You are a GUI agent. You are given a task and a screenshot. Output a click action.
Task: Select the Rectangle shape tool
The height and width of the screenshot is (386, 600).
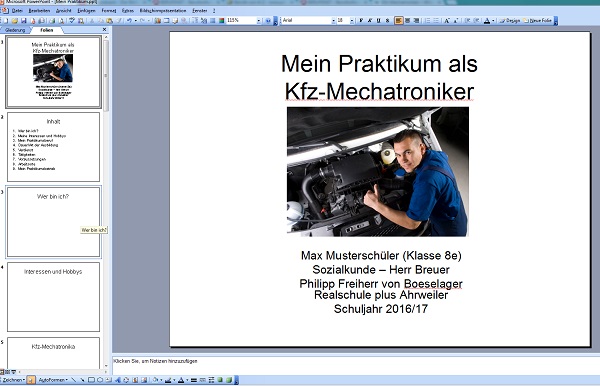point(91,380)
